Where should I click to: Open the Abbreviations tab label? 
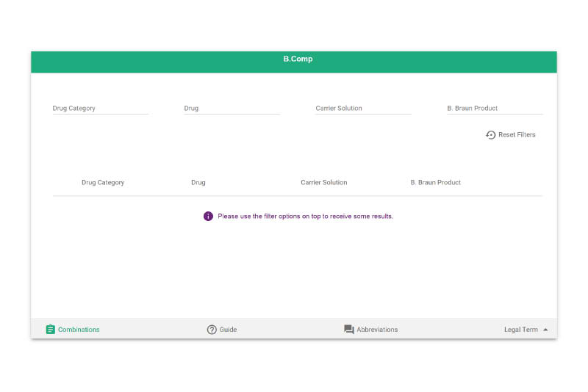click(377, 330)
